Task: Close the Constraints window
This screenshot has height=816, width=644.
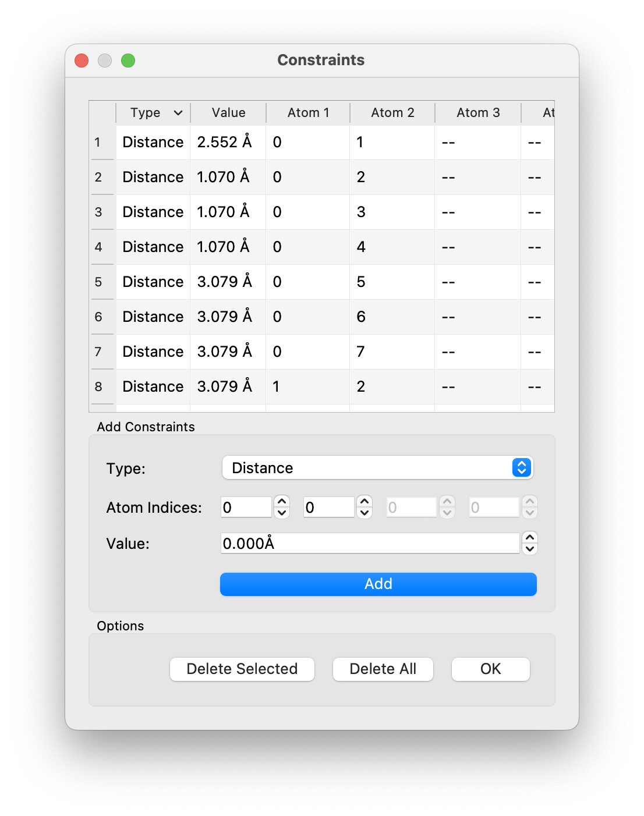Action: coord(82,61)
